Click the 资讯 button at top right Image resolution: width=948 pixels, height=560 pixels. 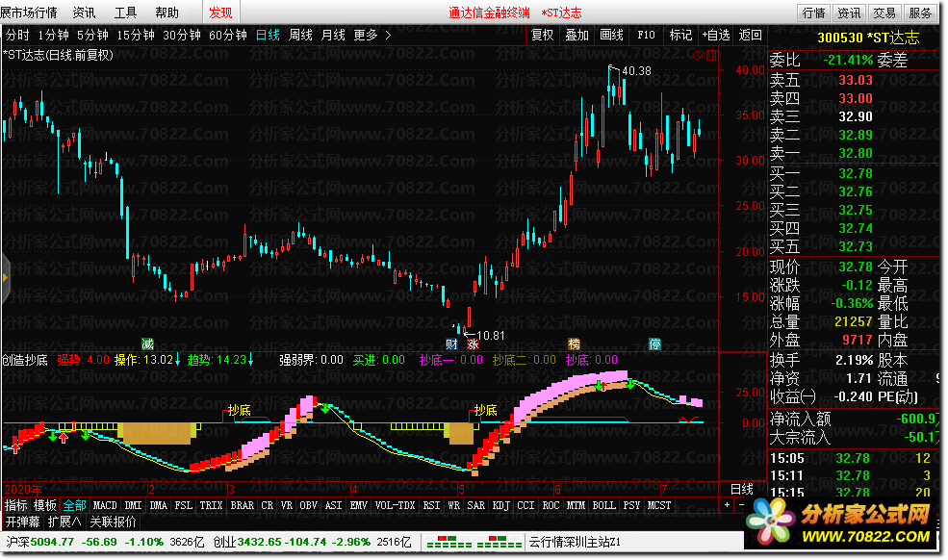click(849, 13)
